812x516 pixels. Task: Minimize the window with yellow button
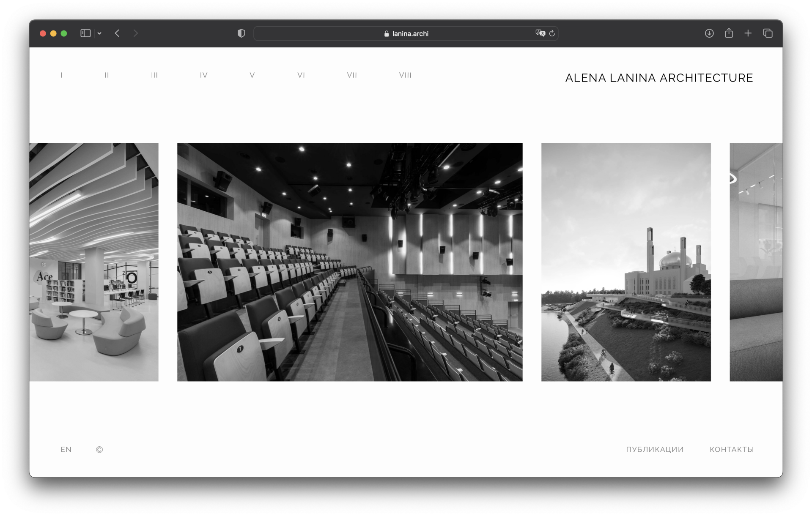point(53,33)
